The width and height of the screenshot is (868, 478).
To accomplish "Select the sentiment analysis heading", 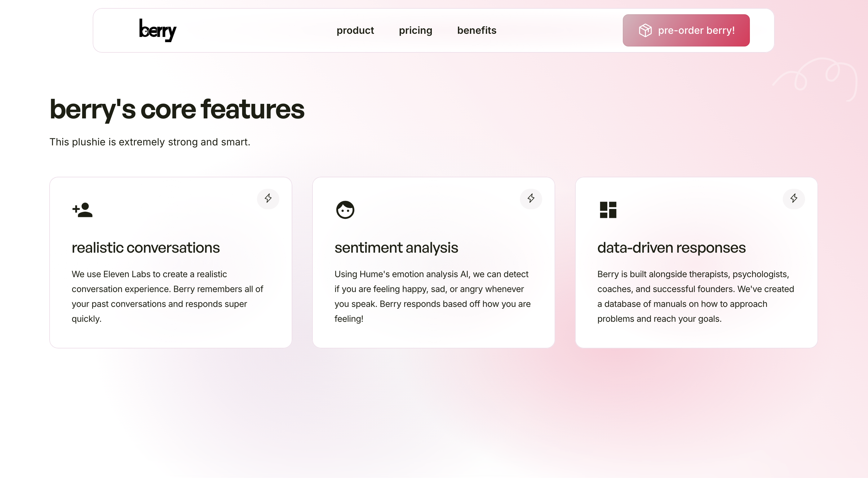I will 396,248.
